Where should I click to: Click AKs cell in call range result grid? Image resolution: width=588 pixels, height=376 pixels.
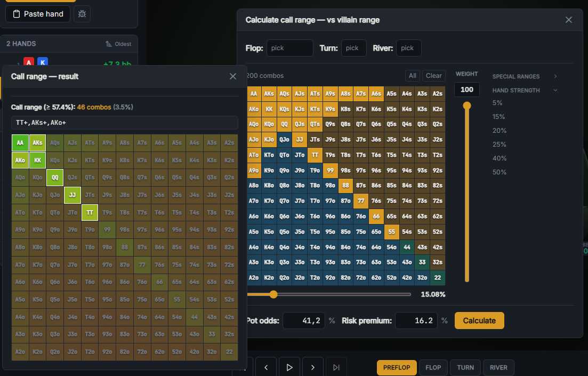pos(37,143)
